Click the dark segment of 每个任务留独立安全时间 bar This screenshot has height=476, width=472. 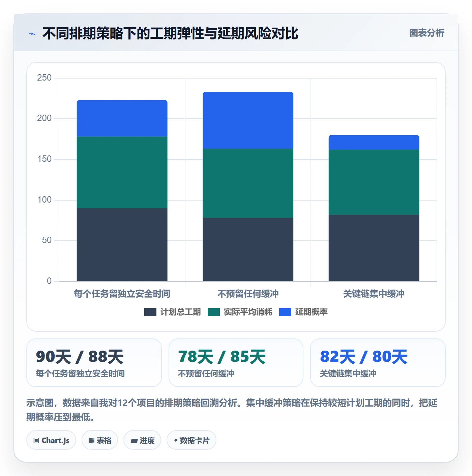pos(122,245)
